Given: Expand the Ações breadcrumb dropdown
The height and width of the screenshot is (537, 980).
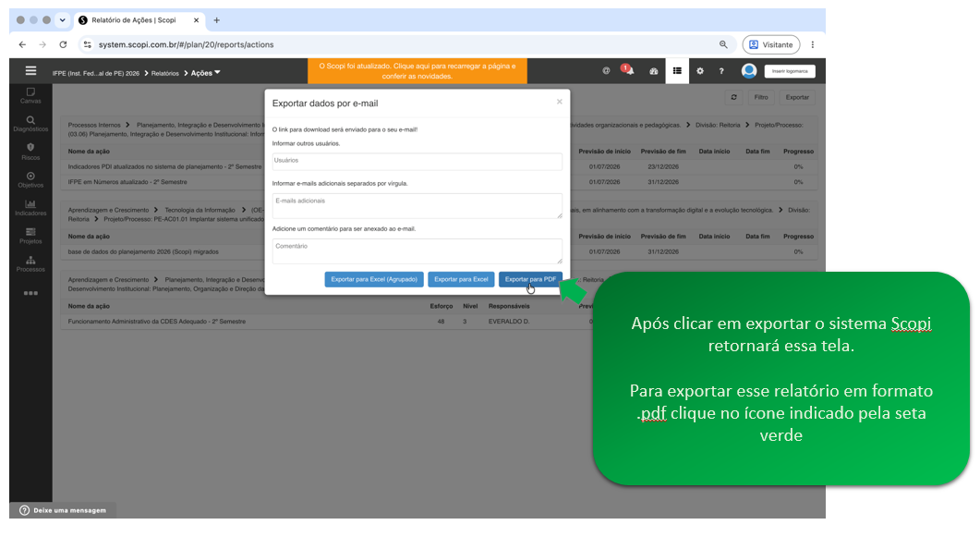Looking at the screenshot, I should (206, 73).
